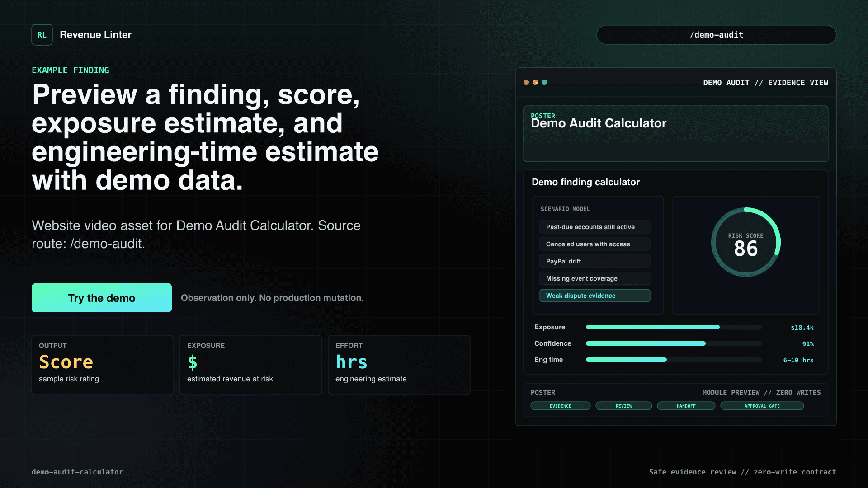Choose the PayPal drift scenario
This screenshot has height=488, width=868.
594,261
